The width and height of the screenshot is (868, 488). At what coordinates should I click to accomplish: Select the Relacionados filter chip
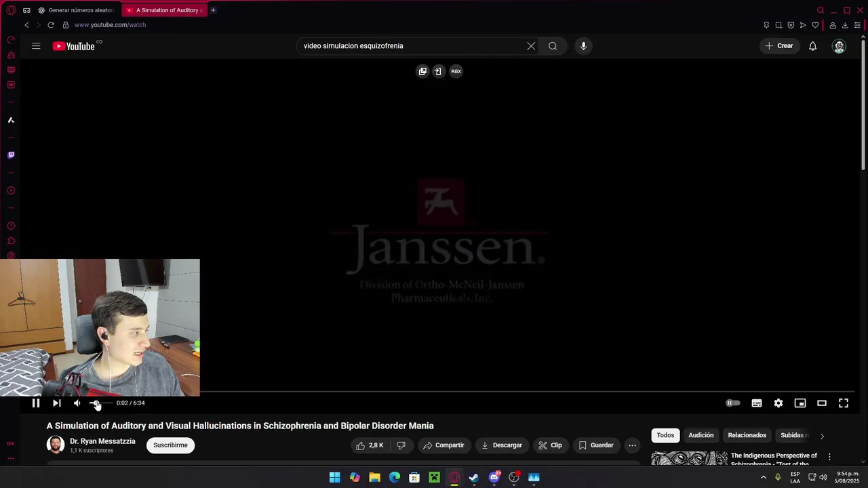(747, 435)
